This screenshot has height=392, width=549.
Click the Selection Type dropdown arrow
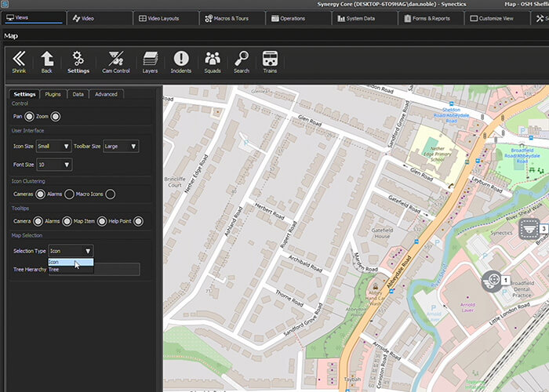coord(88,251)
